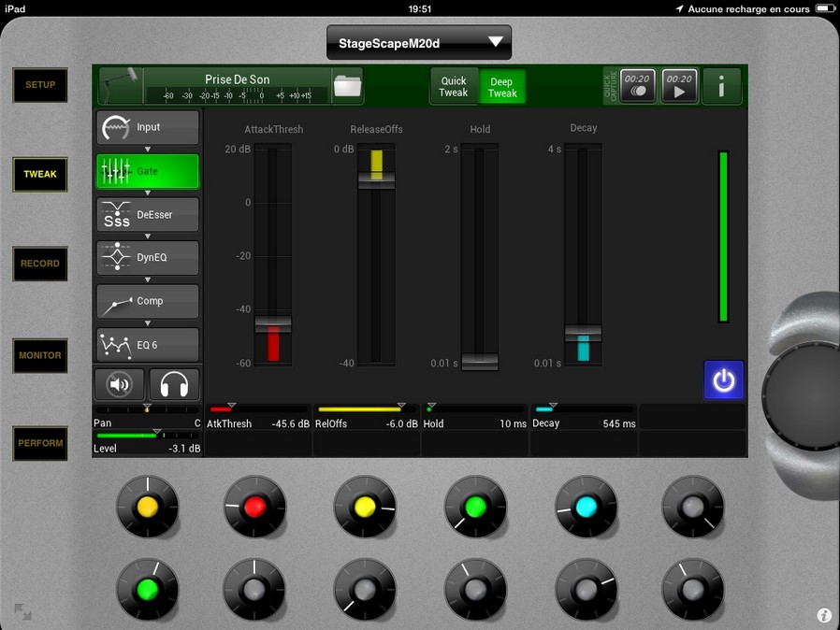Click the AttackThresh slider handle
Screen dimensions: 840x630
pos(273,323)
